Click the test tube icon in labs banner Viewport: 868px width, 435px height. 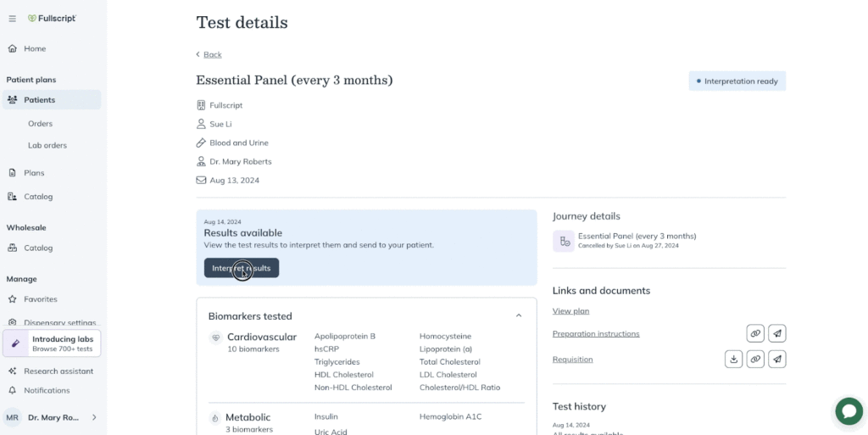(x=16, y=343)
